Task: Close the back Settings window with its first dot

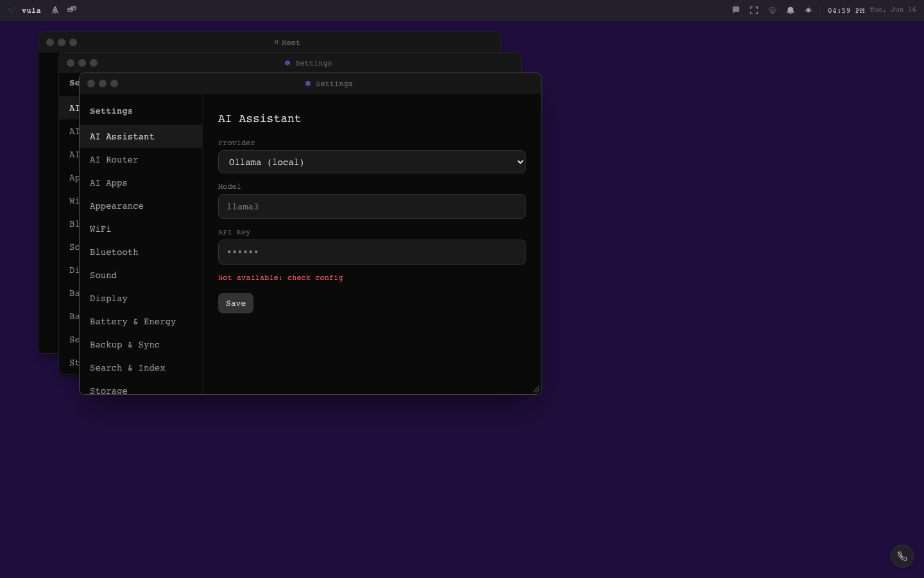Action: (x=71, y=63)
